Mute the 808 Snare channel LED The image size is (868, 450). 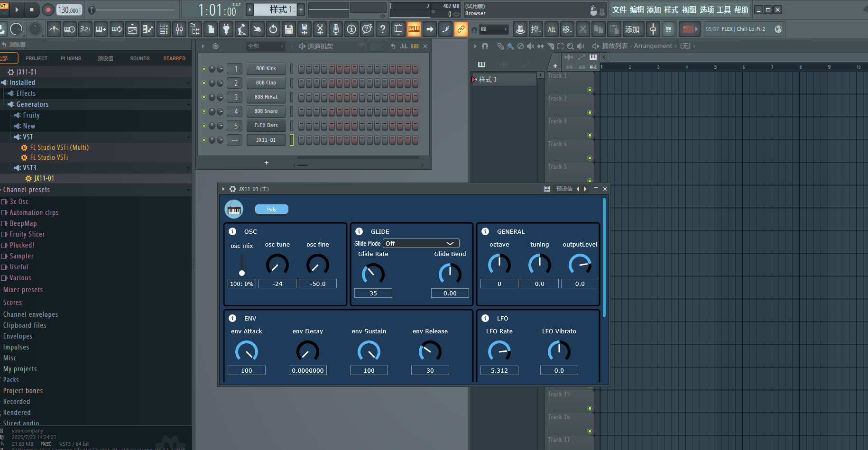(204, 111)
